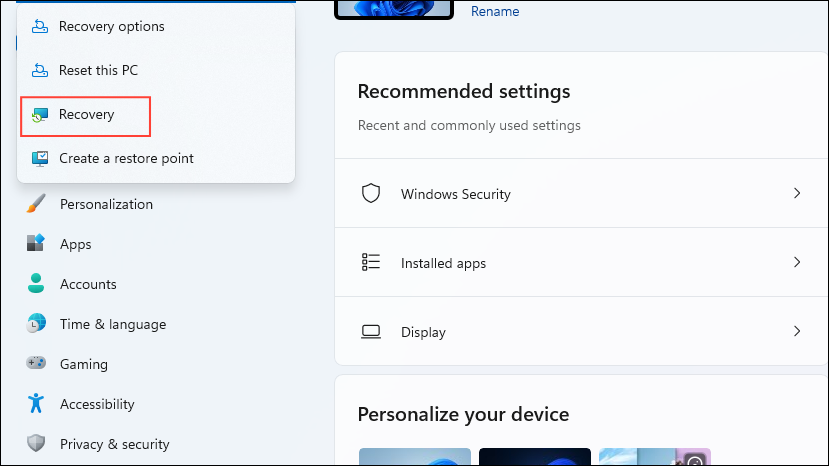The image size is (829, 466).
Task: Click the Rename link
Action: click(x=495, y=12)
